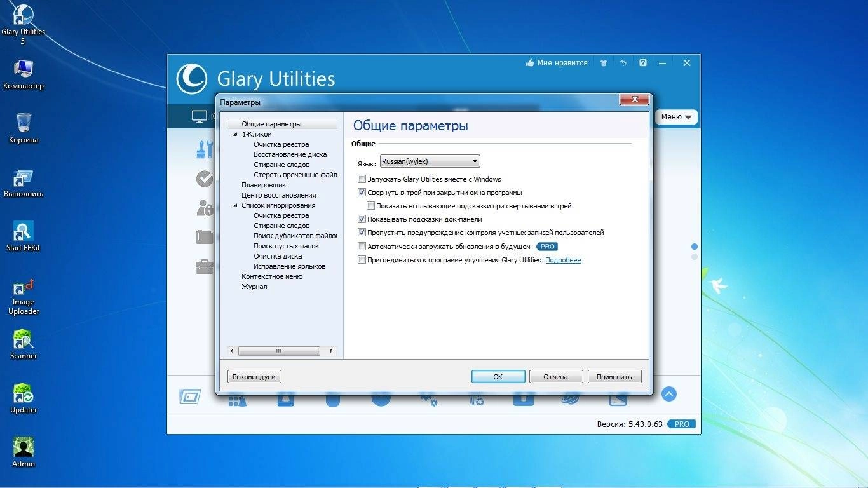Click the PRO badge next to the version number
Viewport: 868px width, 488px height.
pyautogui.click(x=681, y=424)
